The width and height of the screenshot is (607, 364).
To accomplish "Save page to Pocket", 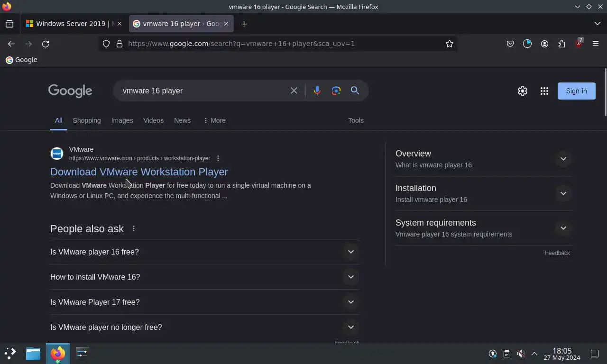I will [x=510, y=44].
